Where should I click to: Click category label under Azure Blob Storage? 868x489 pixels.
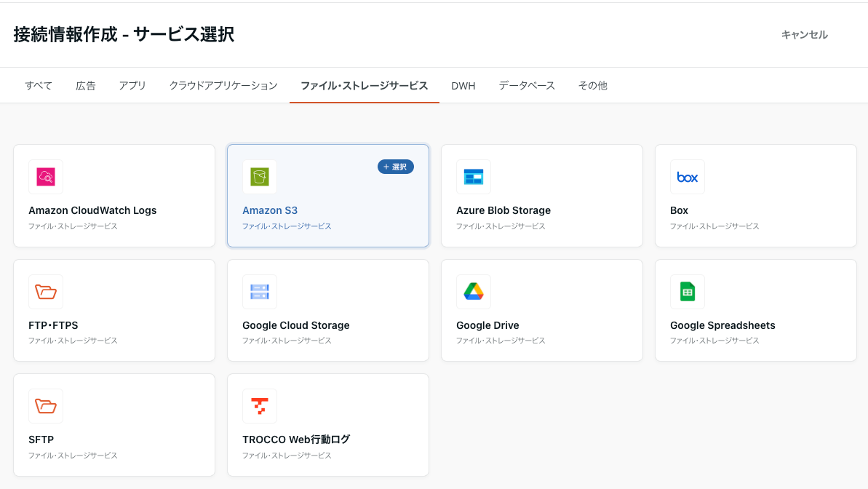click(501, 226)
